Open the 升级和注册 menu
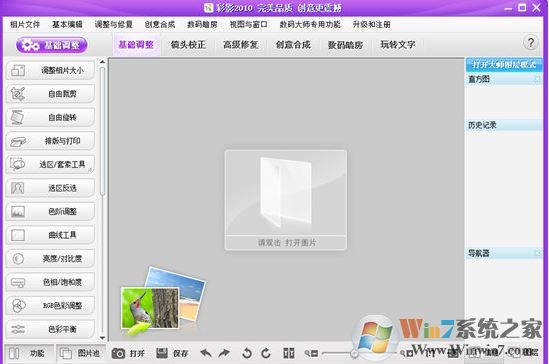This screenshot has height=364, width=549. tap(371, 24)
